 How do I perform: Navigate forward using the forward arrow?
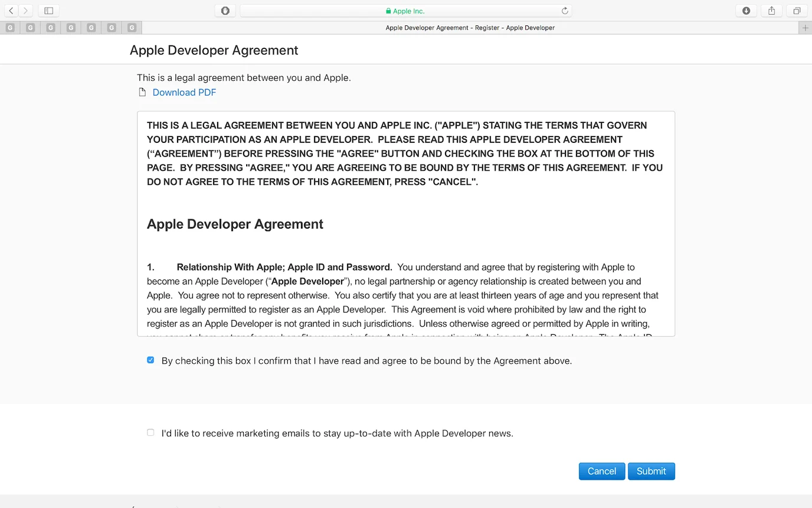(x=25, y=10)
